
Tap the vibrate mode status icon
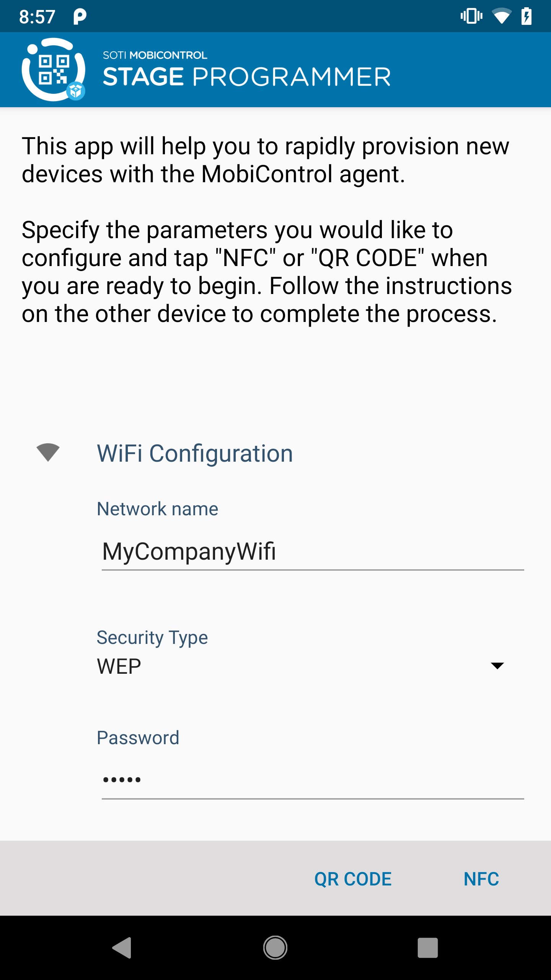click(471, 16)
